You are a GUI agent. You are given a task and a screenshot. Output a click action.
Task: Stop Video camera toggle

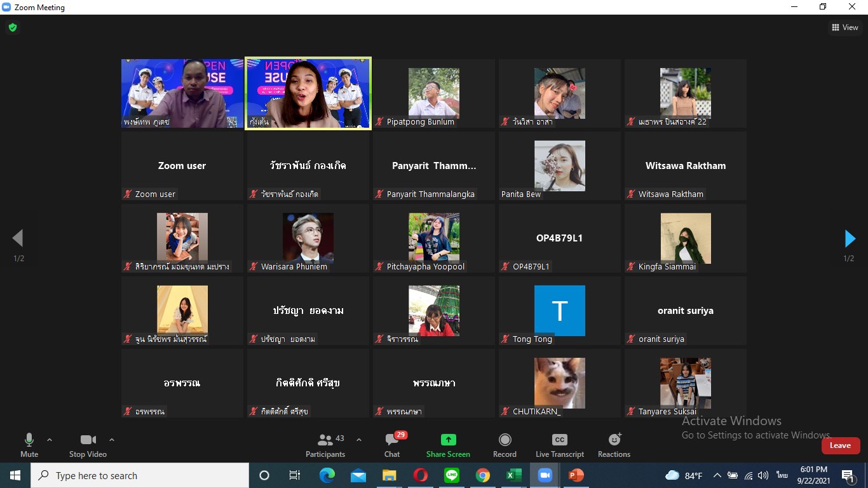(88, 440)
